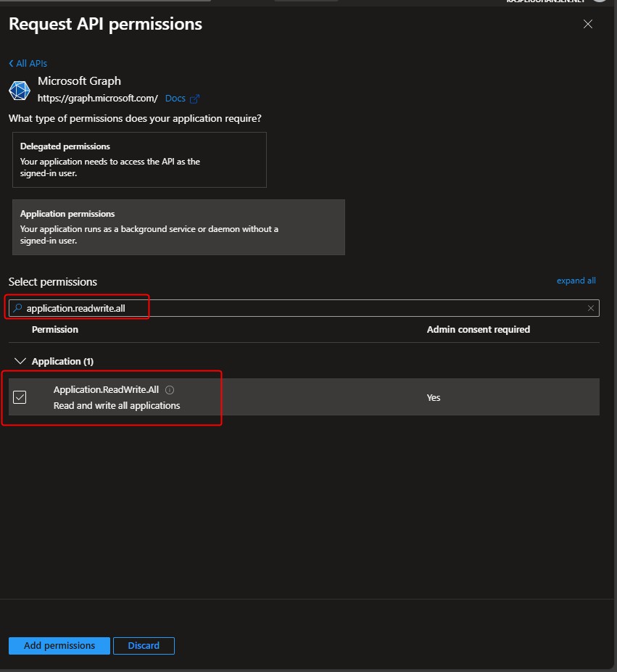Show info for Application.ReadWrite.All permission
Image resolution: width=617 pixels, height=672 pixels.
[x=170, y=390]
